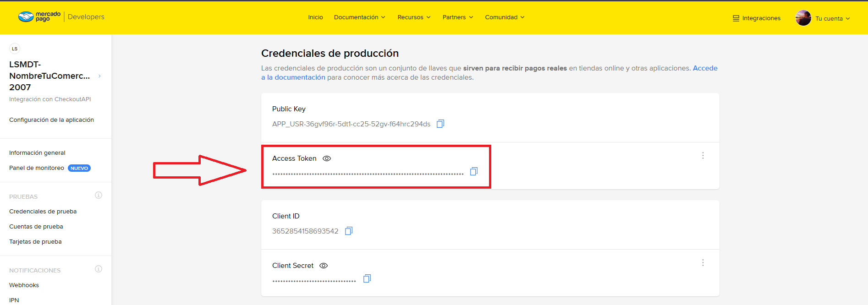Expand the Recursos dropdown menu
This screenshot has height=305, width=868.
(x=414, y=17)
